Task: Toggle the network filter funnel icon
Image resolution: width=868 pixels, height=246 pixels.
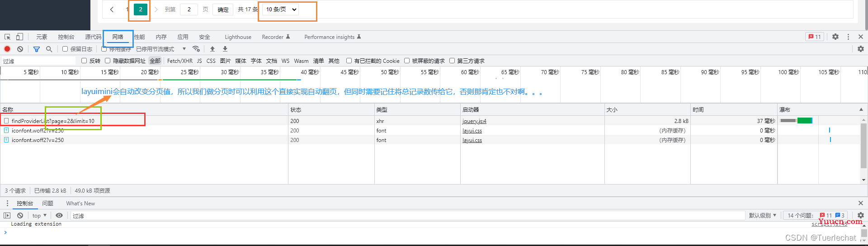Action: (37, 49)
